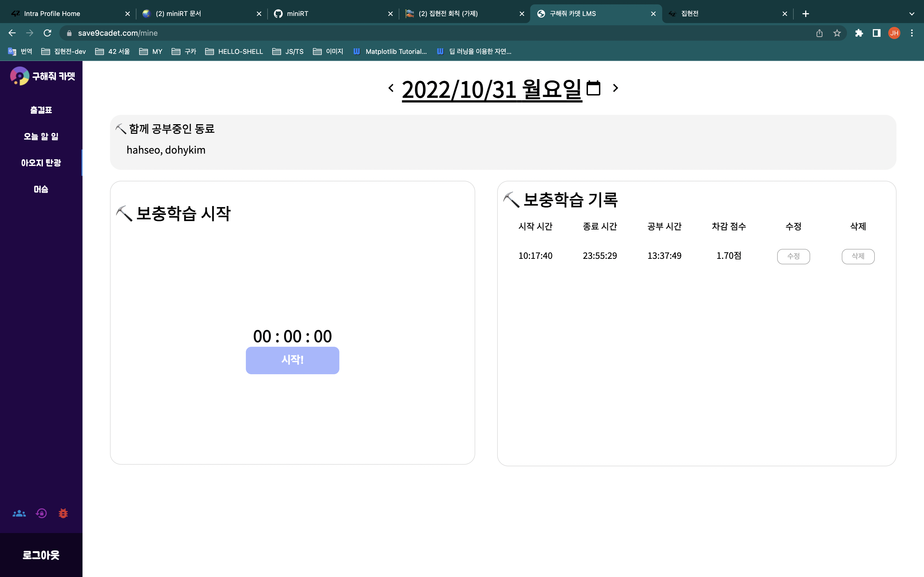Screen dimensions: 924x577
Task: Open the calendar date picker icon
Action: click(593, 88)
